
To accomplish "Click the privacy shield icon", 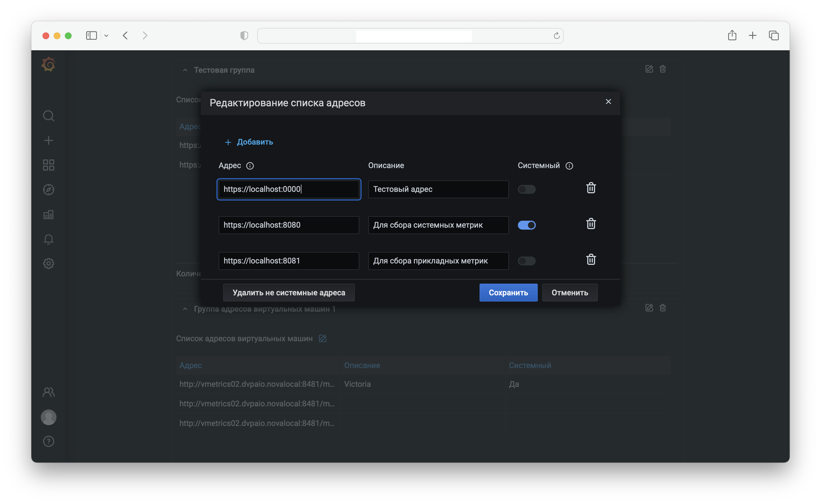I will coord(244,36).
